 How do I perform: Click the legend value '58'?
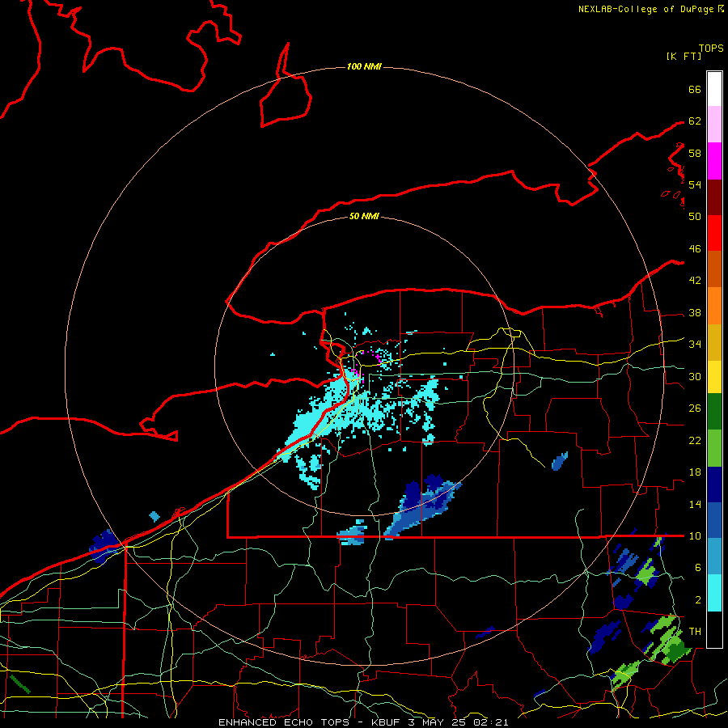(x=695, y=153)
